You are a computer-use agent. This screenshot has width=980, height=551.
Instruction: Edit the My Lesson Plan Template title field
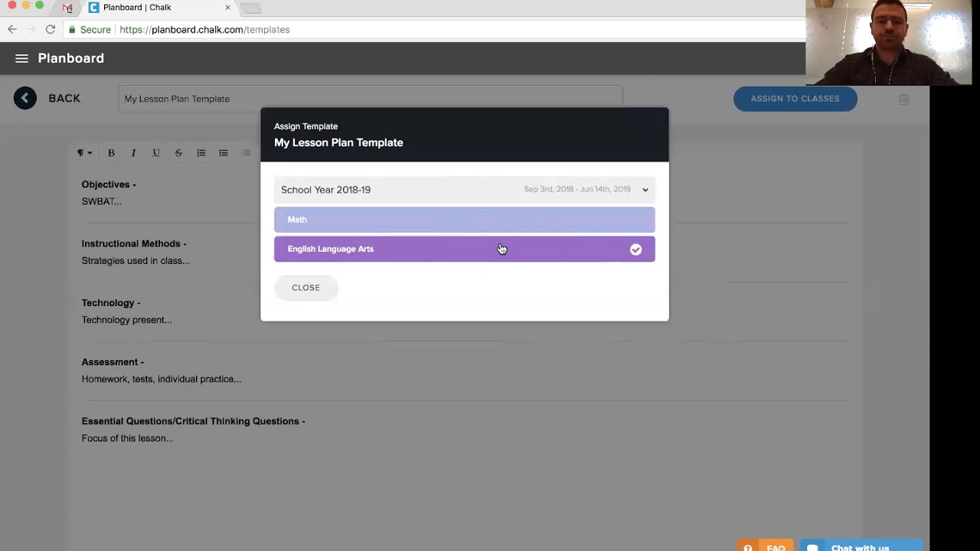click(371, 99)
